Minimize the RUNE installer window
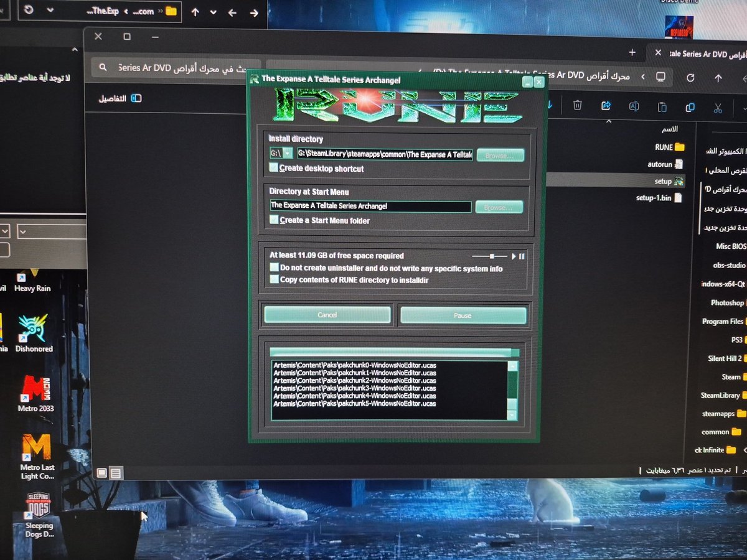 point(527,82)
